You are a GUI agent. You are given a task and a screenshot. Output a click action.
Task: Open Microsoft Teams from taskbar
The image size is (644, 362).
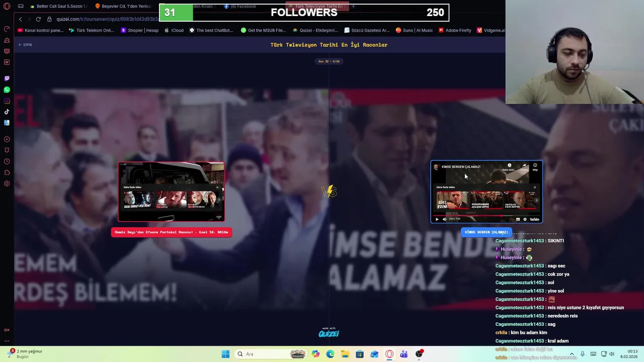click(x=404, y=354)
